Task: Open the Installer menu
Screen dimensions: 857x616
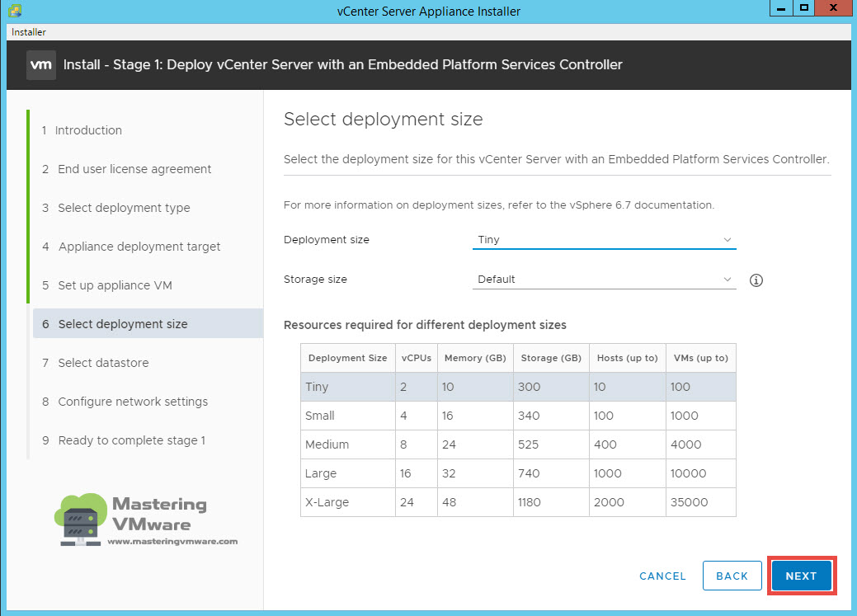Action: pyautogui.click(x=28, y=32)
